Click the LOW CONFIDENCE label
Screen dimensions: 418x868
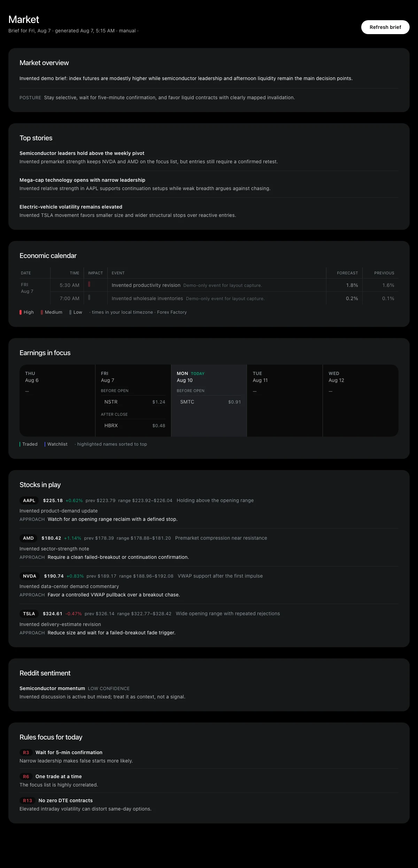pyautogui.click(x=109, y=689)
